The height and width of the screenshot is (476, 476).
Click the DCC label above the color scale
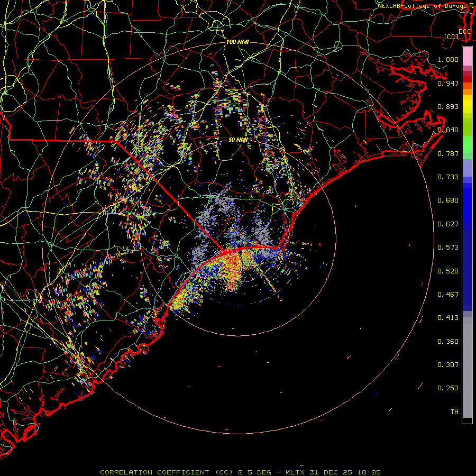(x=464, y=31)
